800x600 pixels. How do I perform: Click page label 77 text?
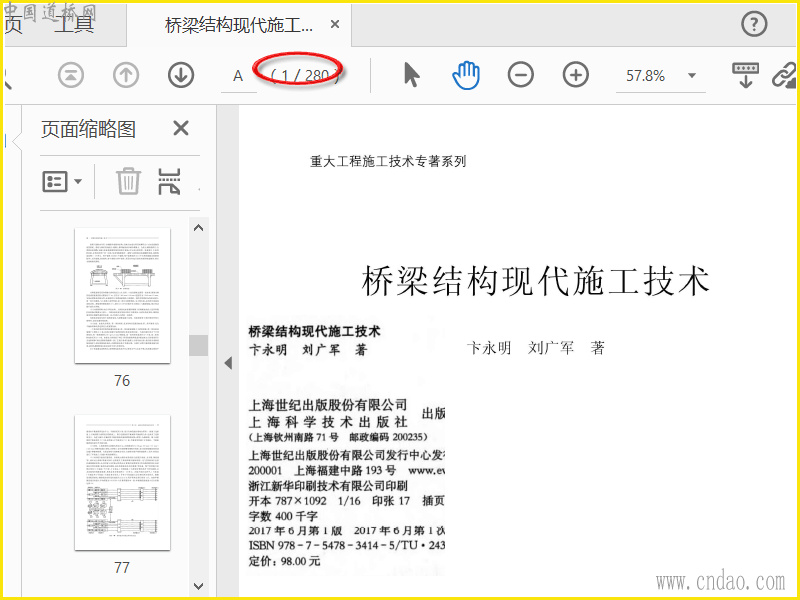[122, 567]
